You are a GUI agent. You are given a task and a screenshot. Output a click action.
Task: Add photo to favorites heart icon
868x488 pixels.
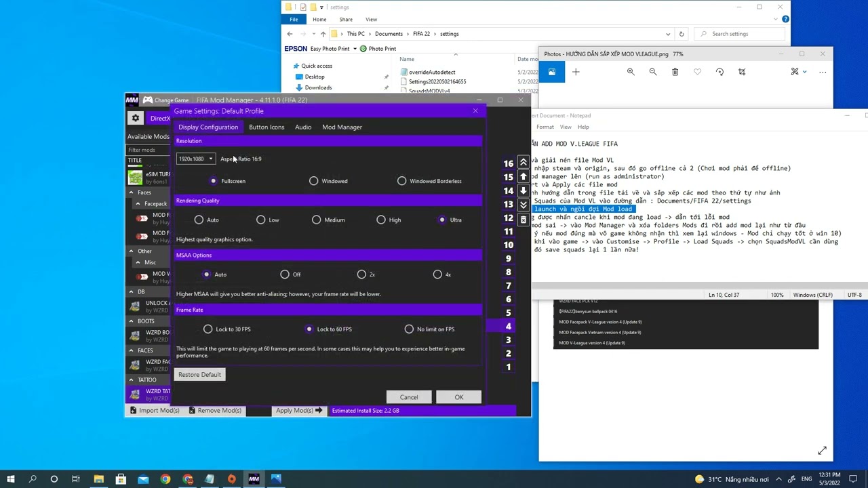[x=697, y=72]
